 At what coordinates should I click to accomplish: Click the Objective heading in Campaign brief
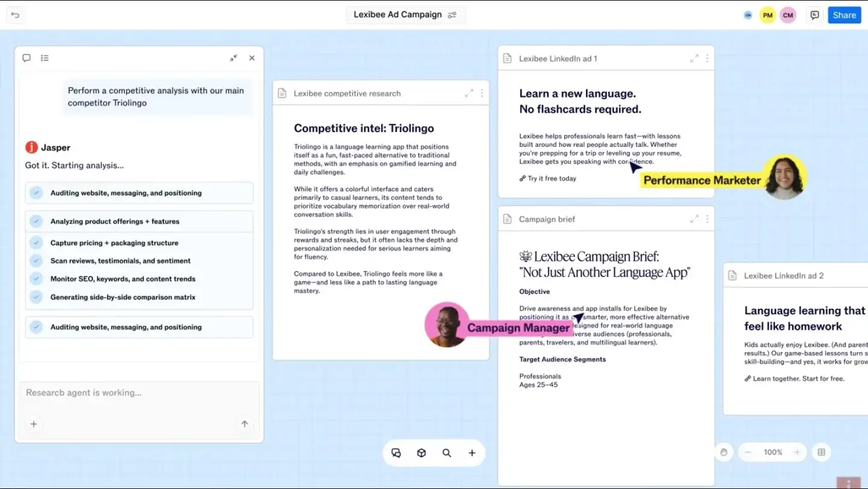tap(535, 291)
